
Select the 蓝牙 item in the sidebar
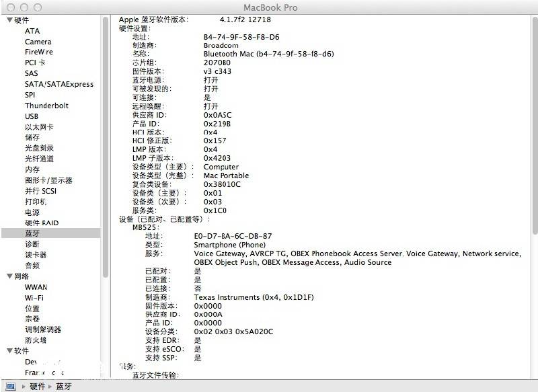coord(32,233)
